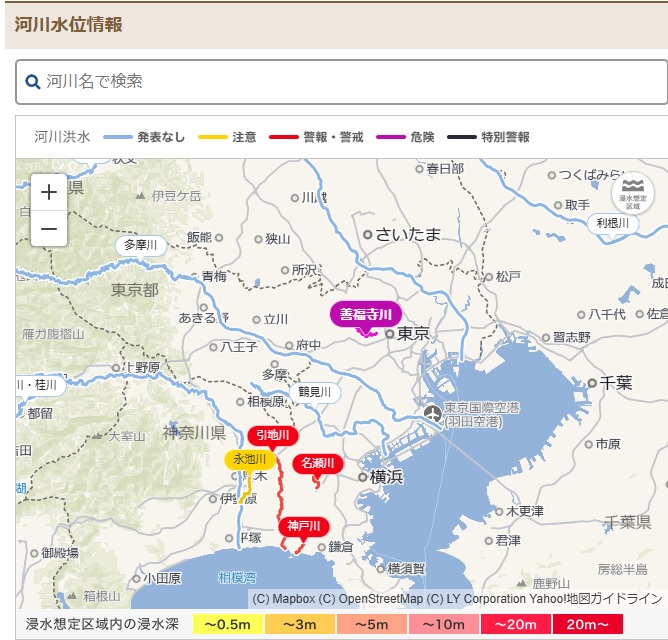Select the yellow 永池川 river marker
This screenshot has height=640, width=668.
click(250, 460)
